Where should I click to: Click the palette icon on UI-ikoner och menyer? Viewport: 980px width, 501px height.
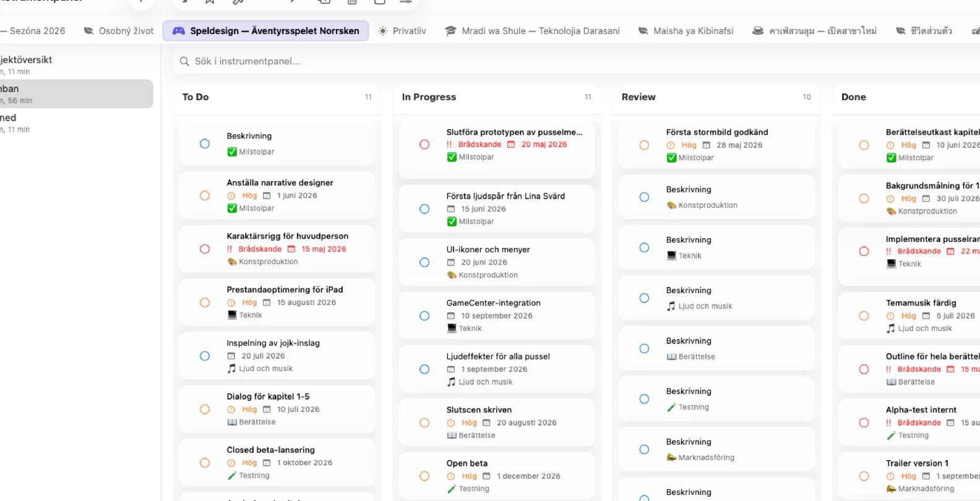452,275
